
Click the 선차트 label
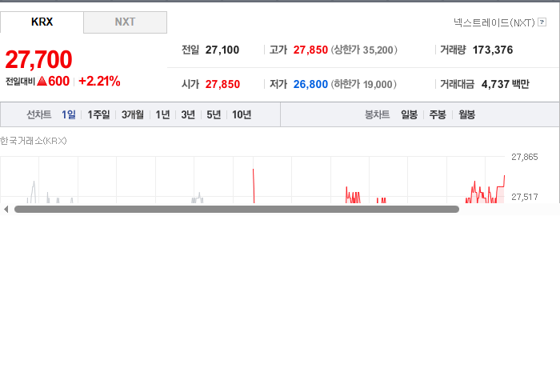39,114
